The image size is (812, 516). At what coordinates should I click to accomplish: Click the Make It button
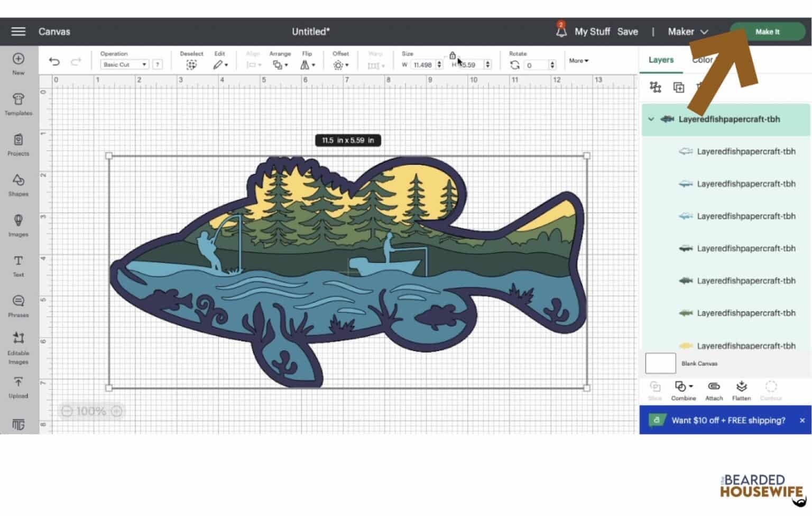click(x=767, y=31)
